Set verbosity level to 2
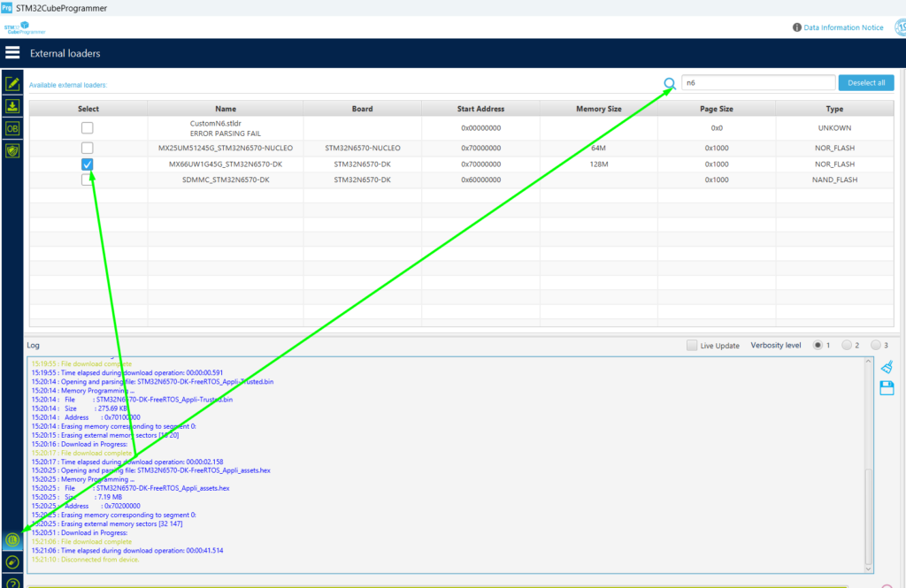This screenshot has height=588, width=906. [x=847, y=346]
